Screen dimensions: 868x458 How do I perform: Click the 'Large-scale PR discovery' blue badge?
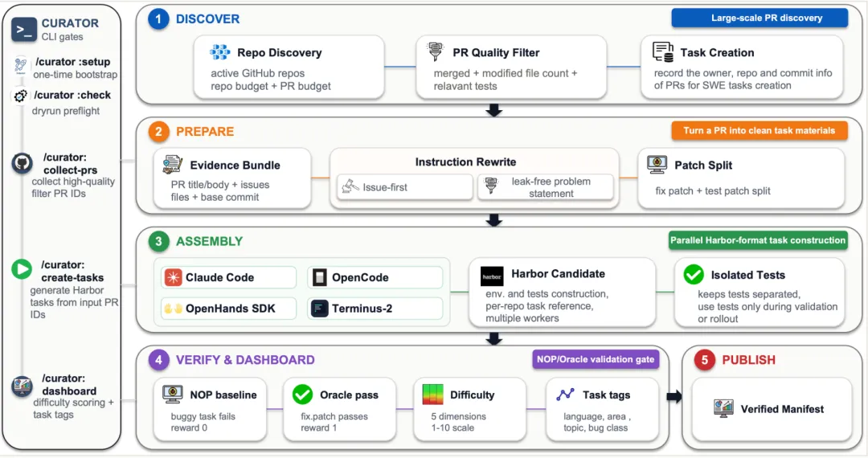(x=760, y=18)
